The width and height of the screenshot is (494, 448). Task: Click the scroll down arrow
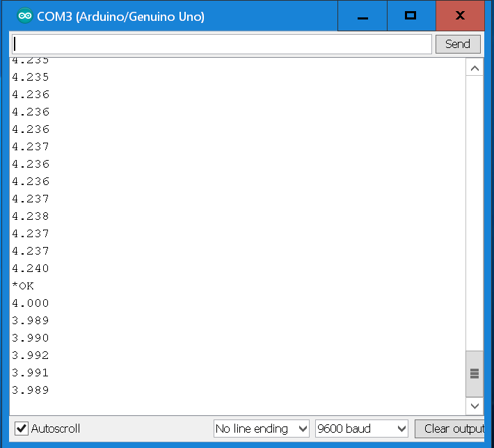pos(475,405)
